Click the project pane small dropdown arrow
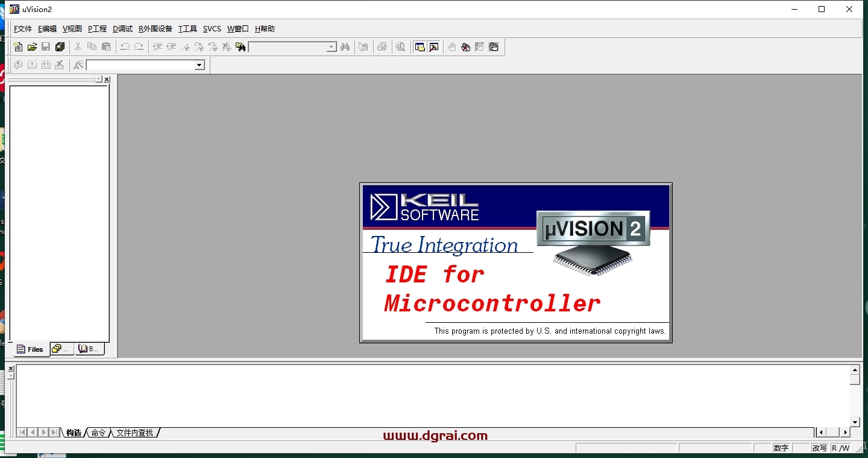 click(99, 80)
